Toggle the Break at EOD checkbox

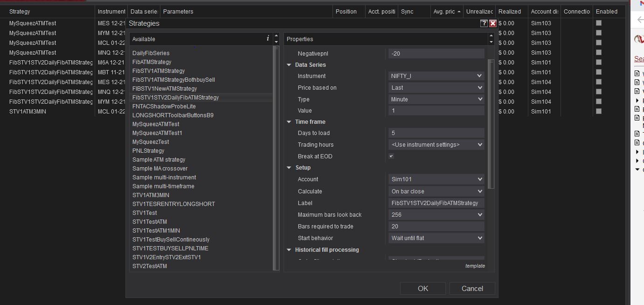(391, 156)
